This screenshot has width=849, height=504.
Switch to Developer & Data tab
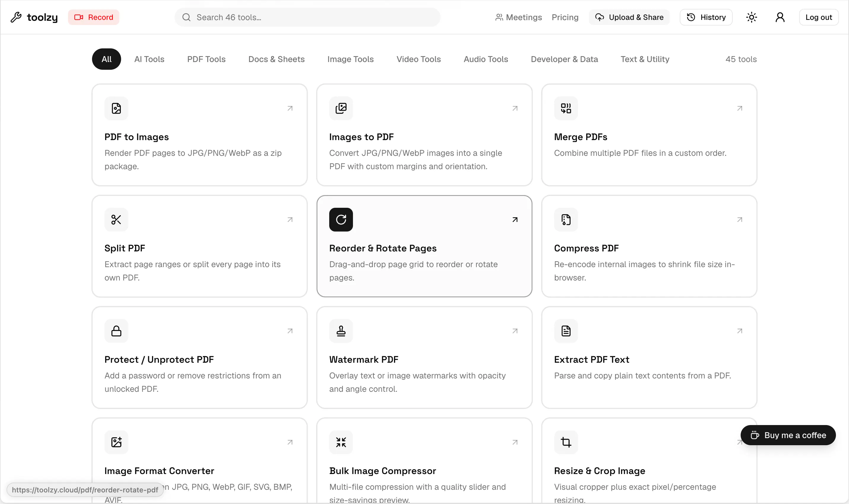click(x=564, y=59)
